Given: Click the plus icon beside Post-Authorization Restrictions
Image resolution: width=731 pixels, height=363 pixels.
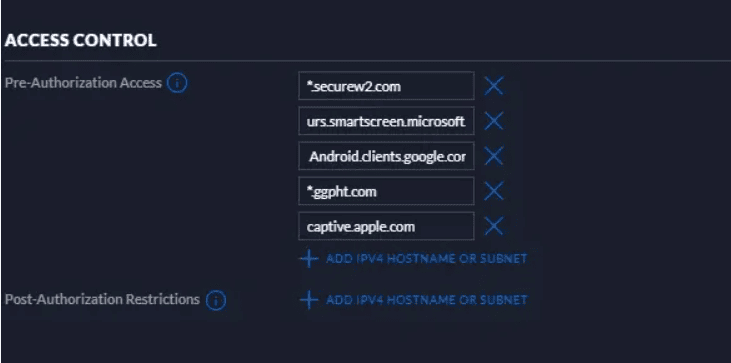Looking at the screenshot, I should coord(309,300).
